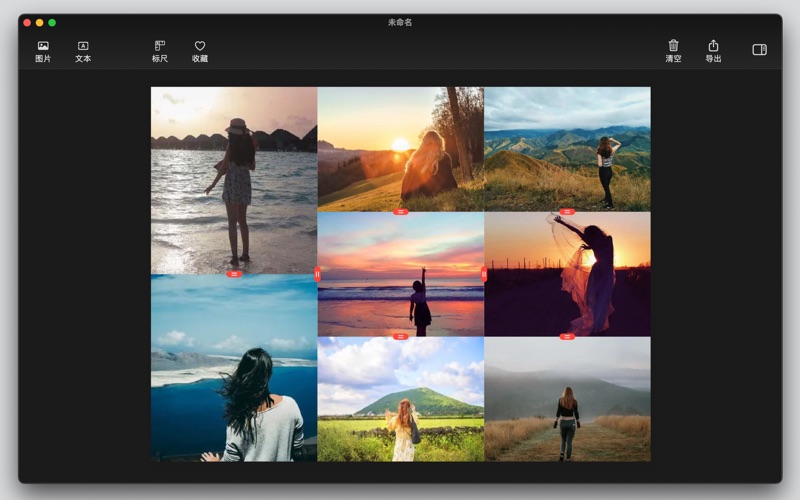Select the foggy path walking woman photo
The width and height of the screenshot is (800, 500).
point(567,399)
